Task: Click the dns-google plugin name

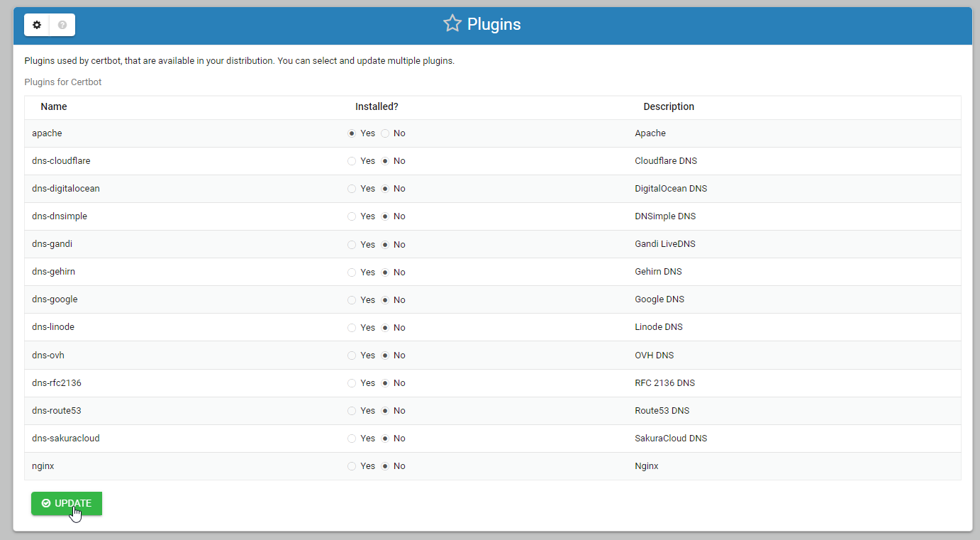Action: point(55,299)
